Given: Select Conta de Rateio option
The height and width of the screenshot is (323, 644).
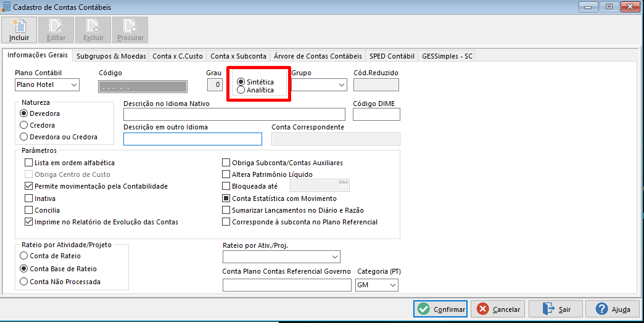Looking at the screenshot, I should (51, 256).
